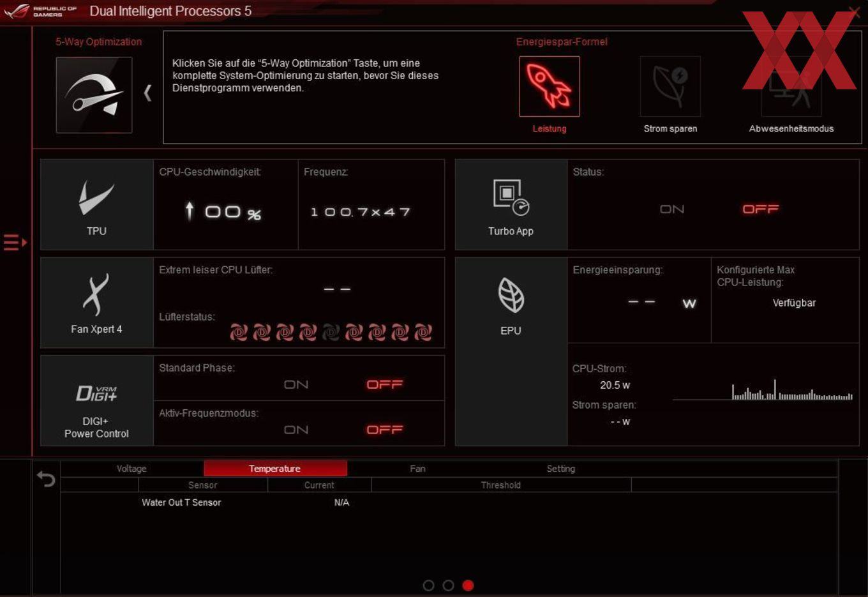The image size is (868, 597).
Task: Click the Current column header
Action: click(x=319, y=485)
